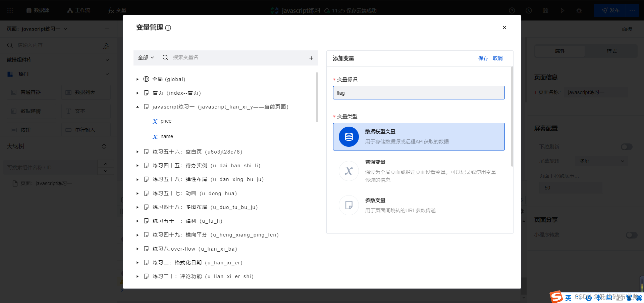The height and width of the screenshot is (303, 644).
Task: Click the plus icon to add variable
Action: click(x=311, y=58)
